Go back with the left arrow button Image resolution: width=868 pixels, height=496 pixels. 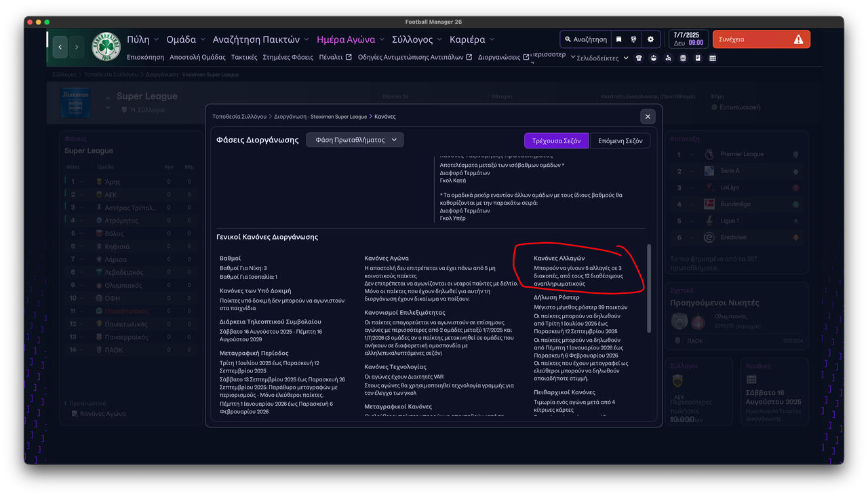(60, 47)
